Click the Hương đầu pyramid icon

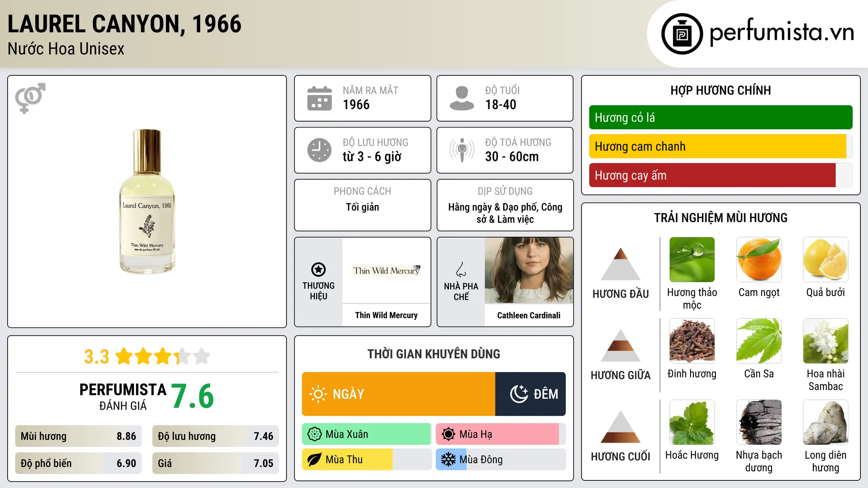tap(621, 264)
